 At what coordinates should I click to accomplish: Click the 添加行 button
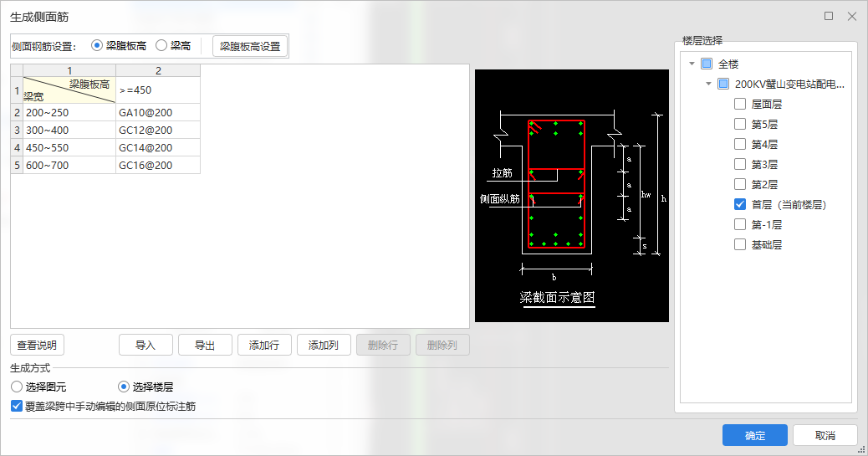click(x=264, y=346)
